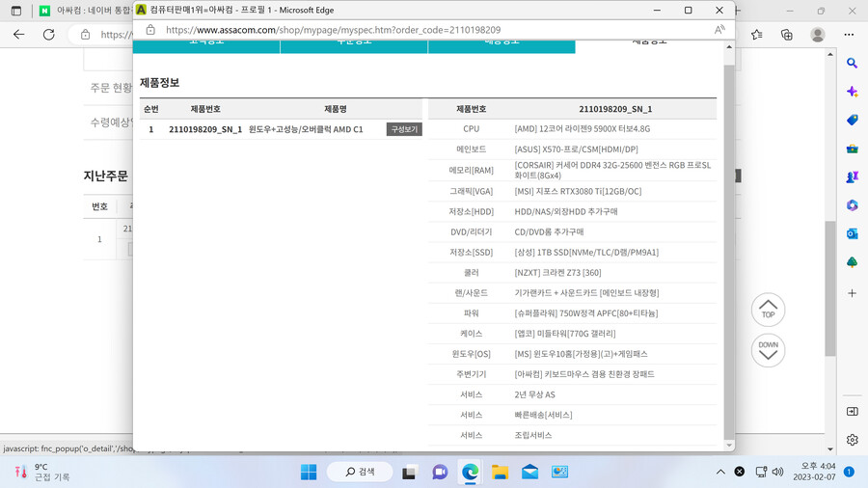Viewport: 868px width, 488px height.
Task: Open the Tools briefcase icon in sidebar
Action: (x=852, y=149)
